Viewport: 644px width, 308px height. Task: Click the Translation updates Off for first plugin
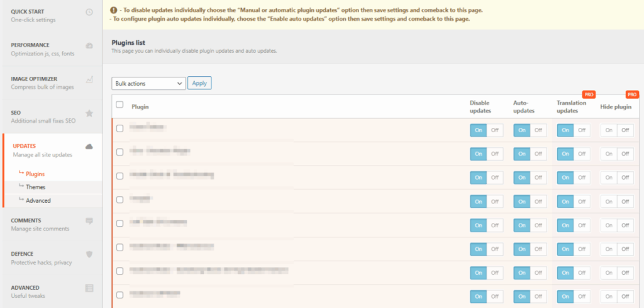tap(582, 130)
